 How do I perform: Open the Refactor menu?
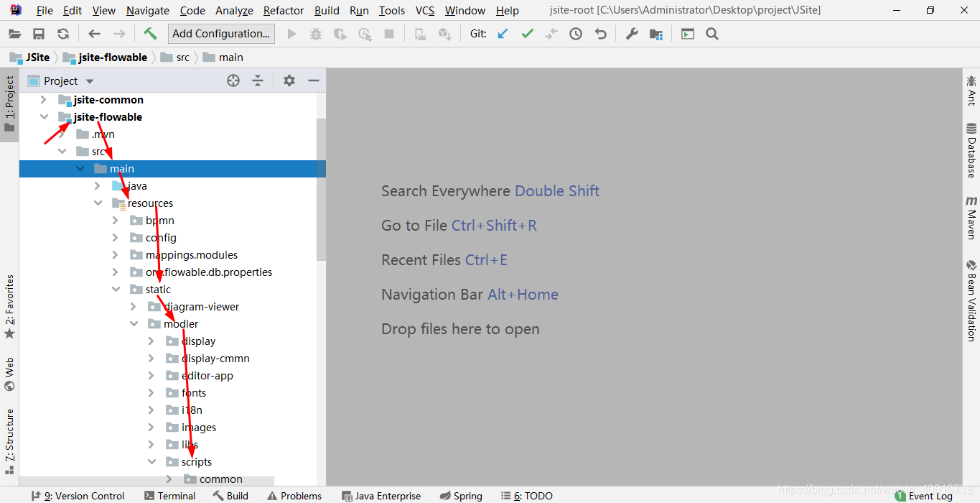pyautogui.click(x=284, y=11)
